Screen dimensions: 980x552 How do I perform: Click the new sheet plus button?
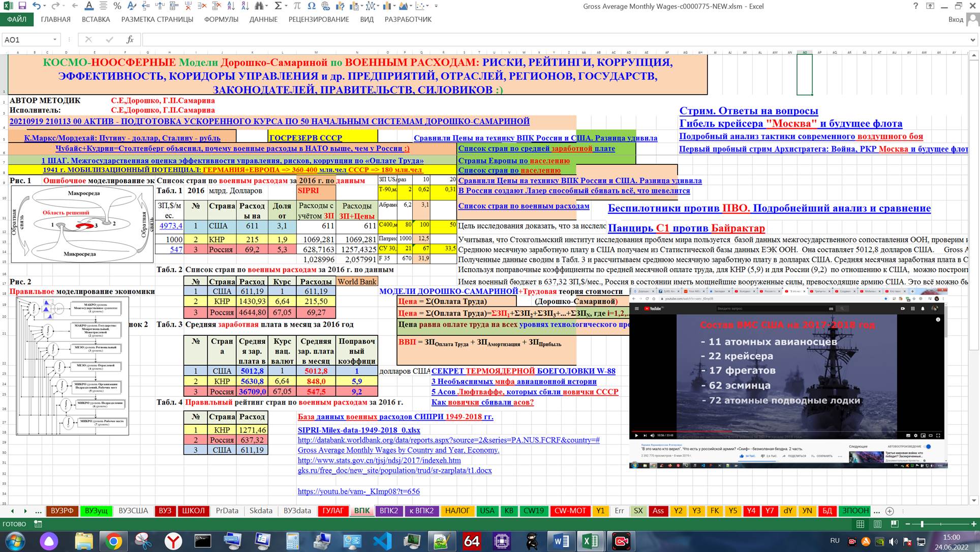click(890, 511)
